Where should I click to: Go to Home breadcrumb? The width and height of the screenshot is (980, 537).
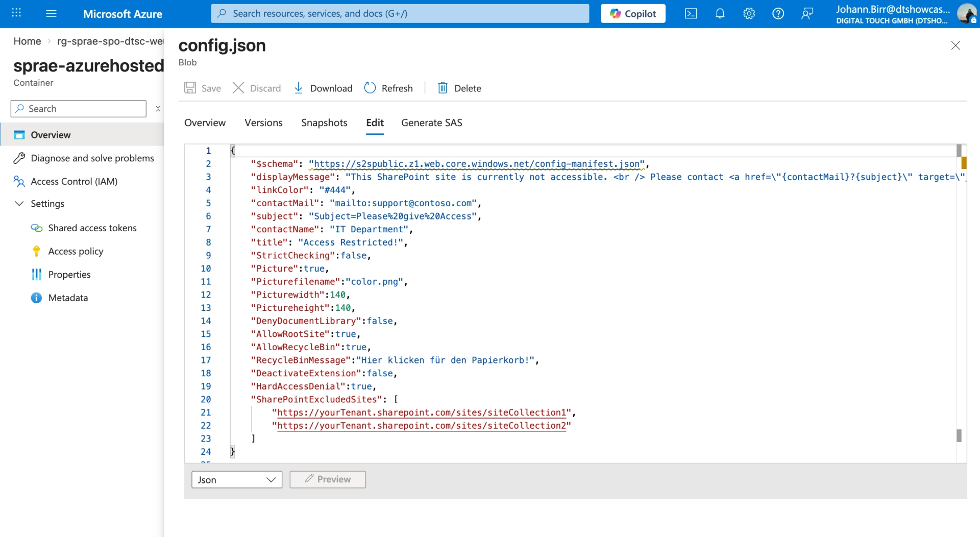coord(27,41)
